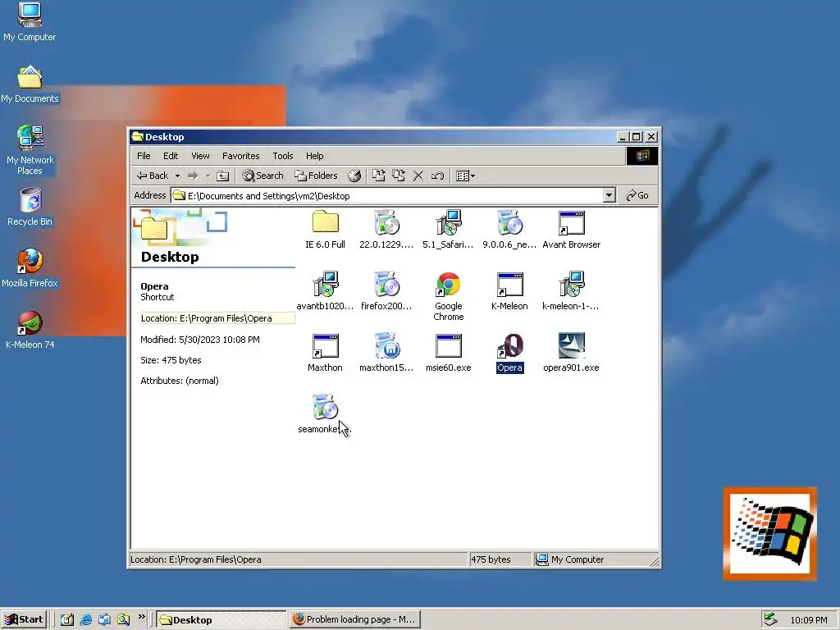Click the 'Modified: 5/30/2023 10:08 PM' text
Image resolution: width=840 pixels, height=630 pixels.
[x=200, y=340]
